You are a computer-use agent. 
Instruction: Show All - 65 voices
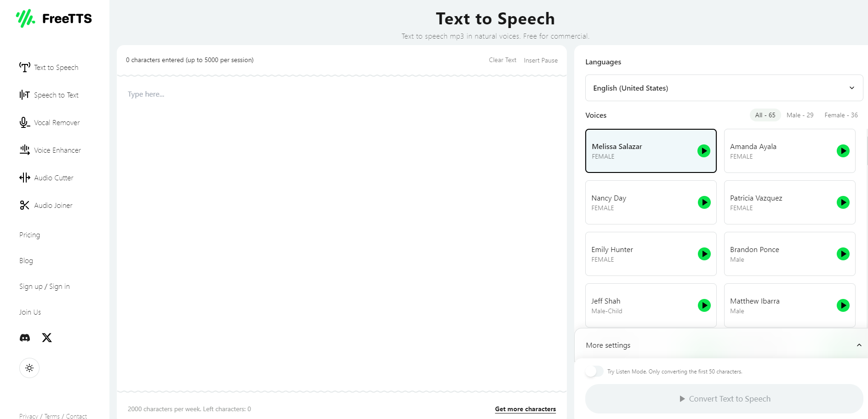pyautogui.click(x=765, y=115)
